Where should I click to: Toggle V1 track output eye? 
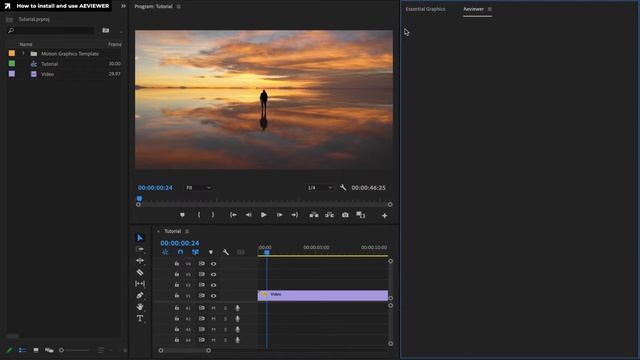(213, 296)
